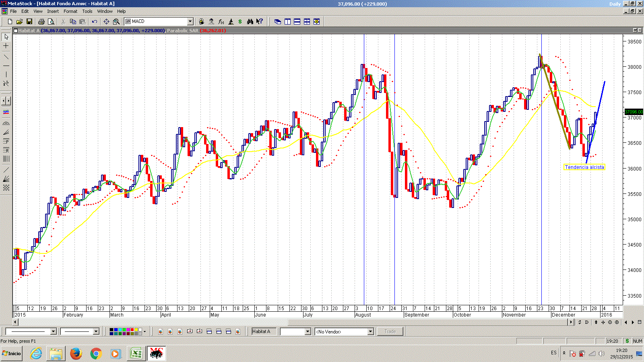
Task: Open Internet Explorer from taskbar
Action: pyautogui.click(x=36, y=354)
